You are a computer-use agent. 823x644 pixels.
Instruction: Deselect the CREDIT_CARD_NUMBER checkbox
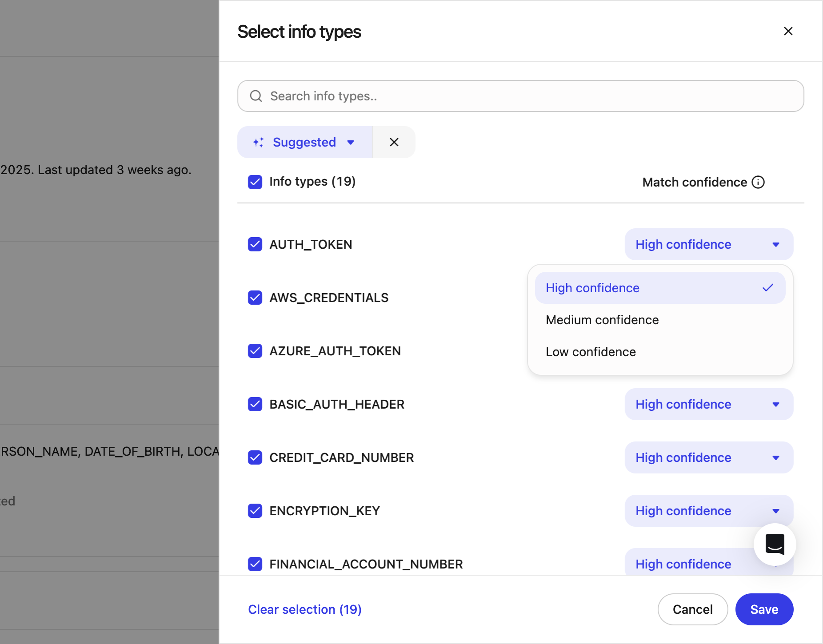click(x=255, y=457)
